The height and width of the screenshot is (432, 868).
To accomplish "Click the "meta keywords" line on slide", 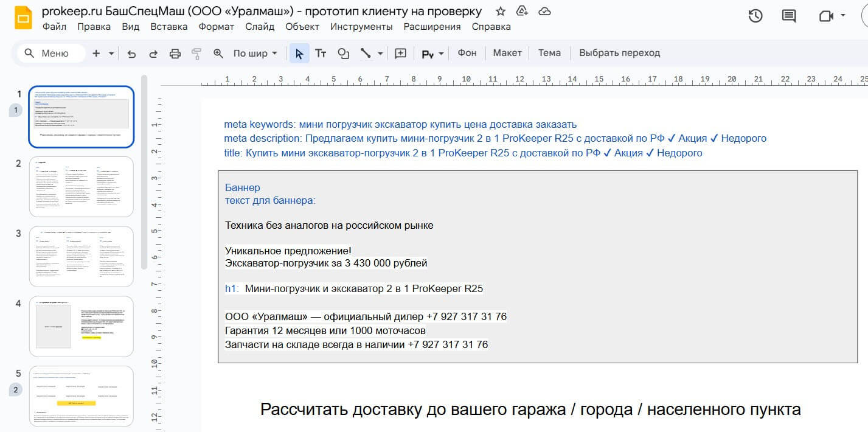I will (400, 124).
